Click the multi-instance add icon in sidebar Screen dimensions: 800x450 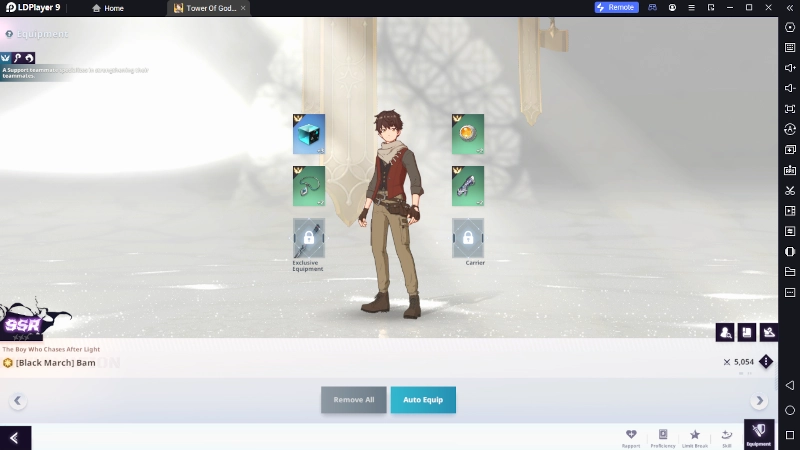click(790, 149)
